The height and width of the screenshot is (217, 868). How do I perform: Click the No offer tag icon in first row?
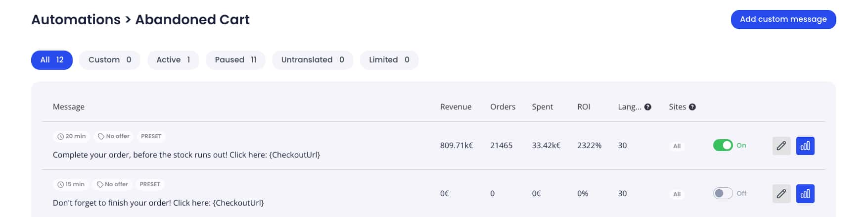101,136
